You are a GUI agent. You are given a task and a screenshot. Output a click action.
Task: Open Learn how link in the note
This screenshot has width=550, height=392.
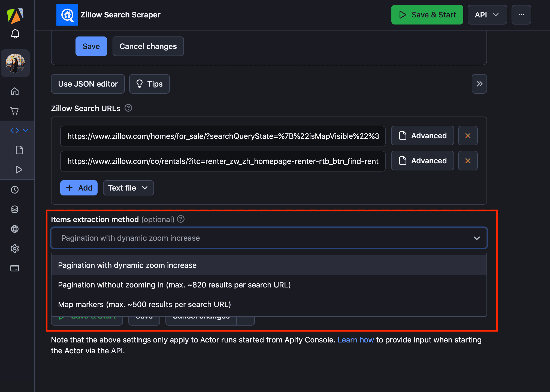click(356, 340)
